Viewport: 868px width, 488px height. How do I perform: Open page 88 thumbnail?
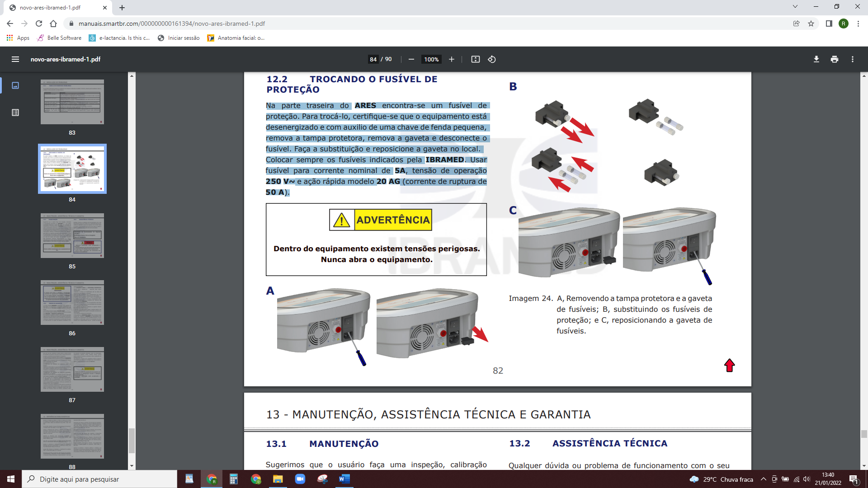pos(72,436)
